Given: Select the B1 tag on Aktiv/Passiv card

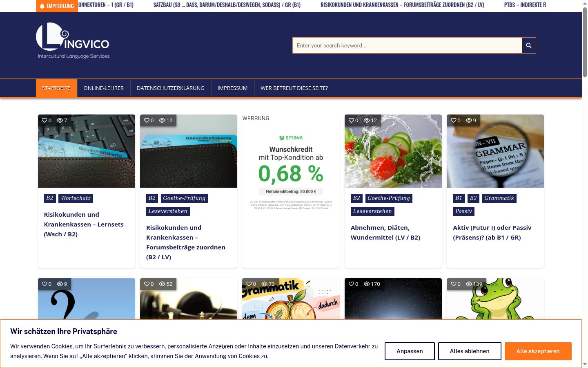Looking at the screenshot, I should [459, 198].
